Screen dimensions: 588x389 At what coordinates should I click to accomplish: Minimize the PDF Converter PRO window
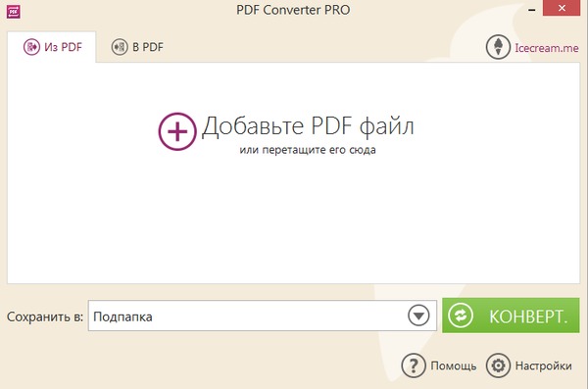coord(532,10)
